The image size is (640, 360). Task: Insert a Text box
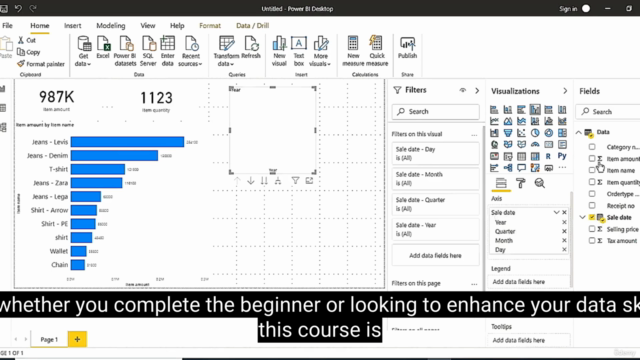point(299,51)
